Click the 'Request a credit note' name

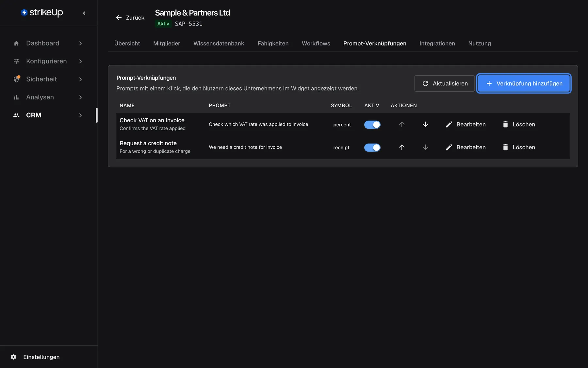pos(148,143)
